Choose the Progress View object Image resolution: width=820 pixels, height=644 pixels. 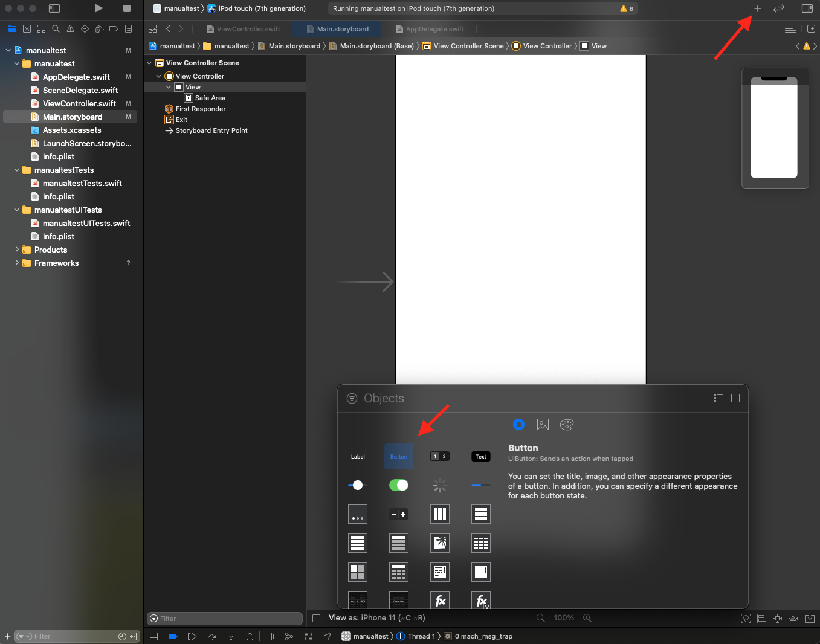481,485
